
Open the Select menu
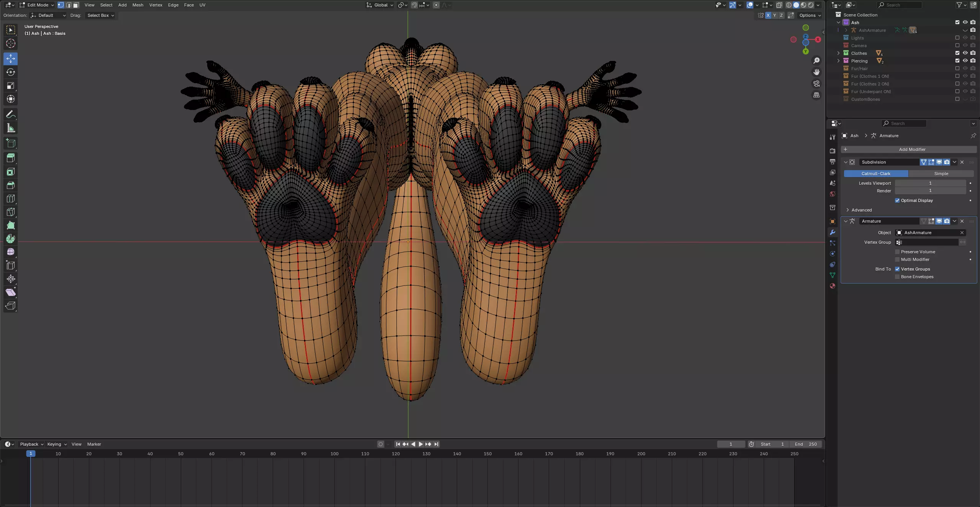point(106,5)
